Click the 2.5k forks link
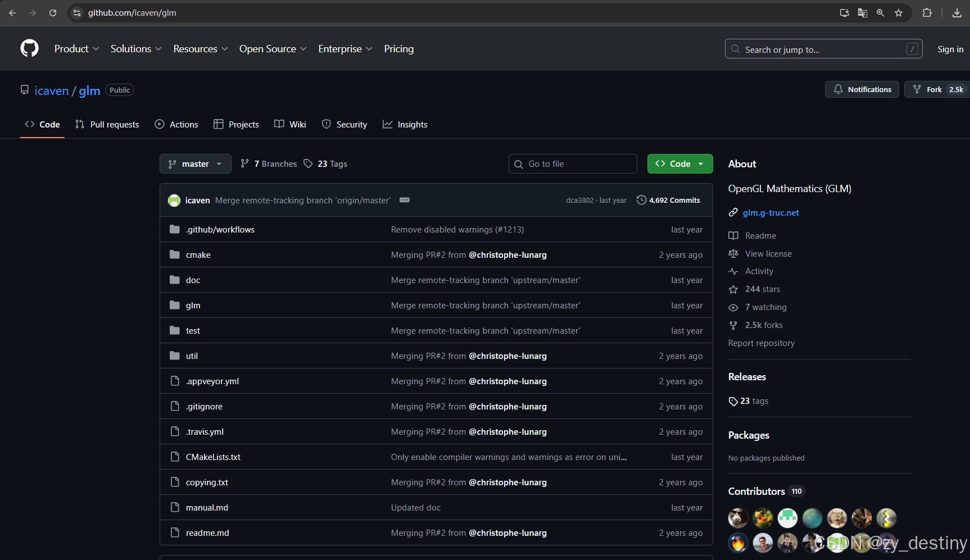 point(764,325)
